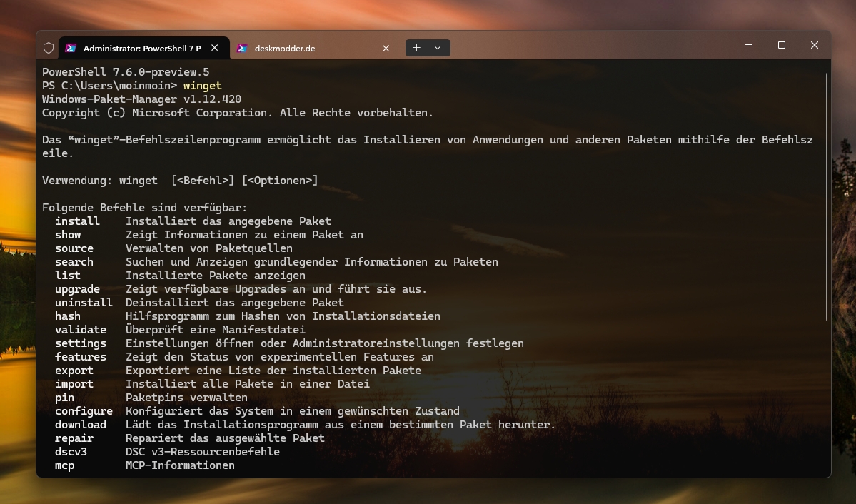Open a new tab with the plus button
This screenshot has height=504, width=856.
(x=416, y=48)
